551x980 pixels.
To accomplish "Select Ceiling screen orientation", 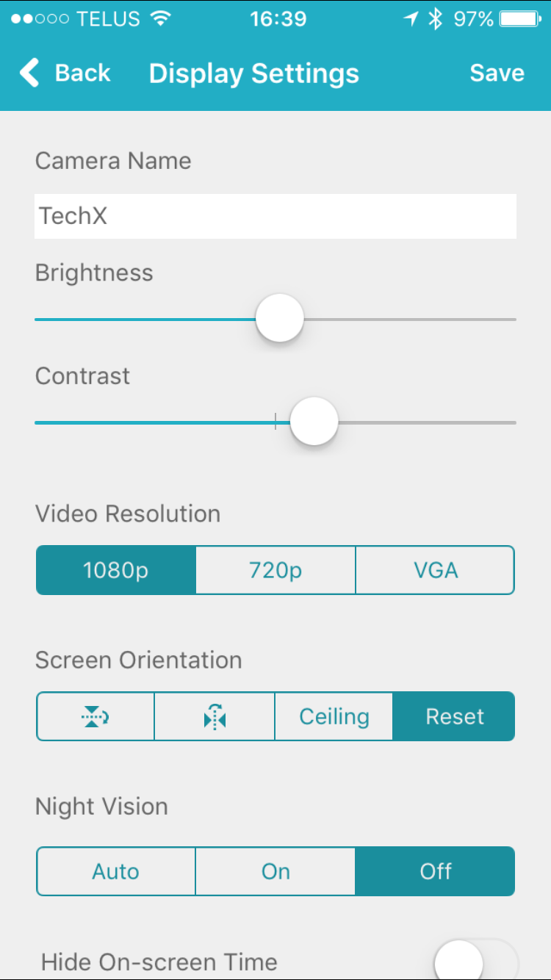I will point(334,716).
